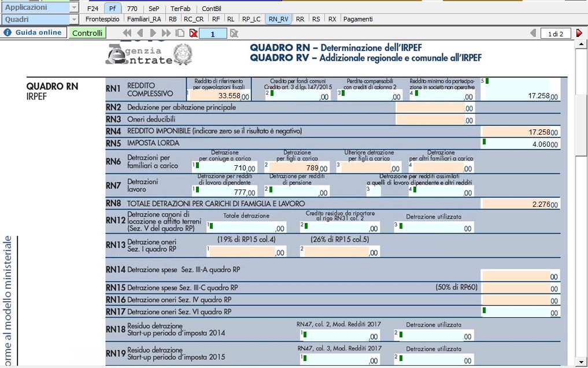Switch to the RF tab
Image resolution: width=588 pixels, height=368 pixels.
point(216,19)
